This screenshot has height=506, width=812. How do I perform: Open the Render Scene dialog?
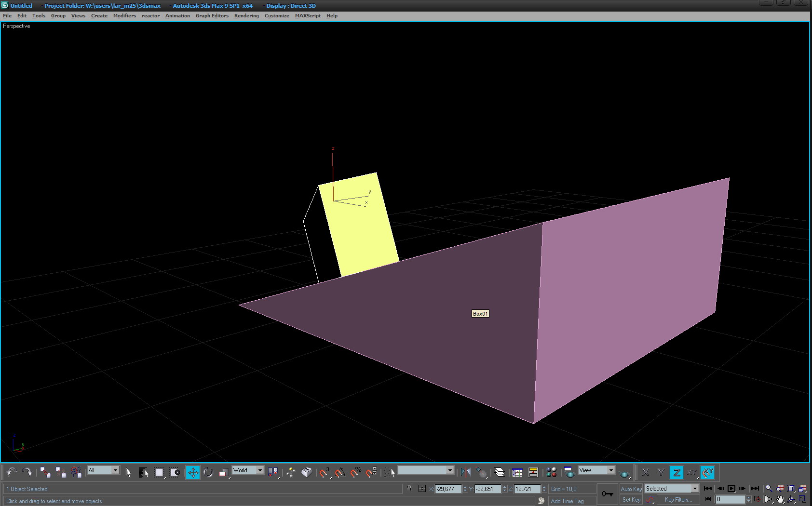569,472
